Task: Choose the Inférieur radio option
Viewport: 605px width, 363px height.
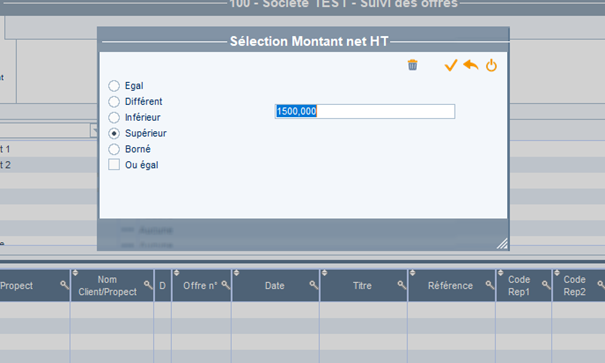Action: (x=114, y=117)
